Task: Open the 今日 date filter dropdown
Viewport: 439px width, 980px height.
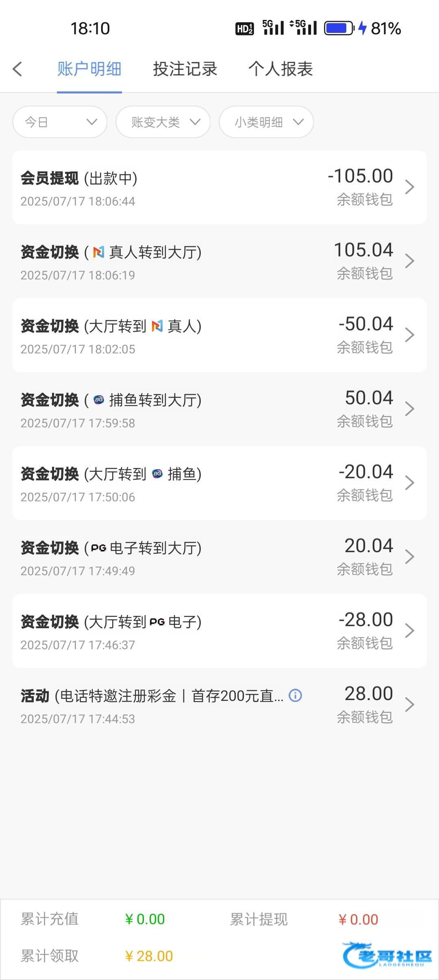Action: pos(60,122)
